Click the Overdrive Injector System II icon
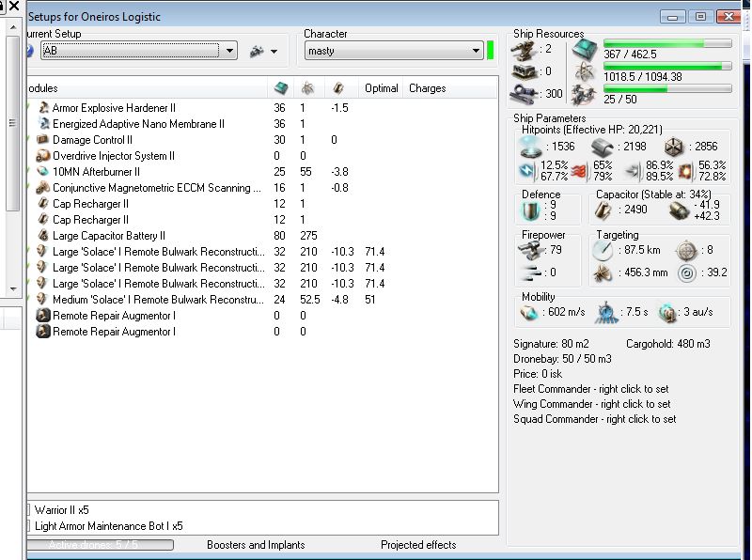 [x=43, y=155]
